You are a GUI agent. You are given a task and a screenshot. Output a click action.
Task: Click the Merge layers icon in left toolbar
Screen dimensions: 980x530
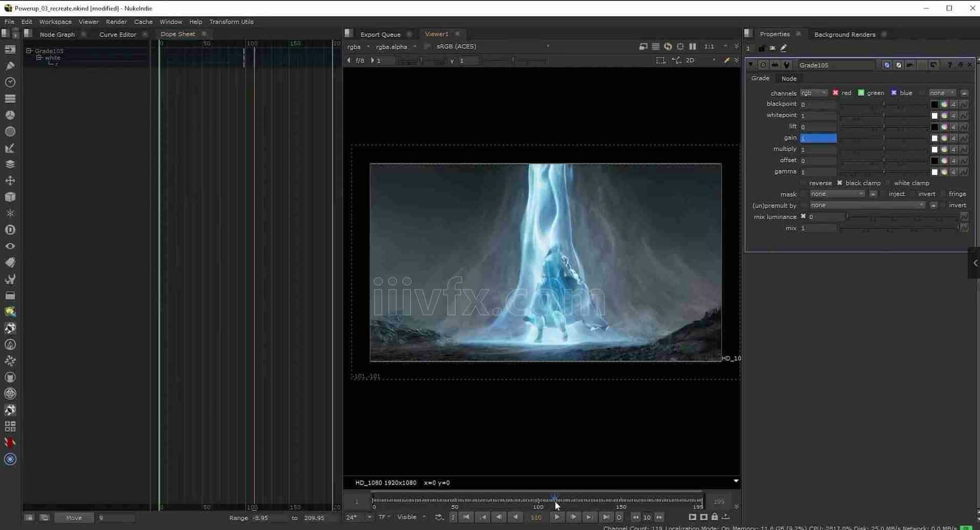pos(10,164)
